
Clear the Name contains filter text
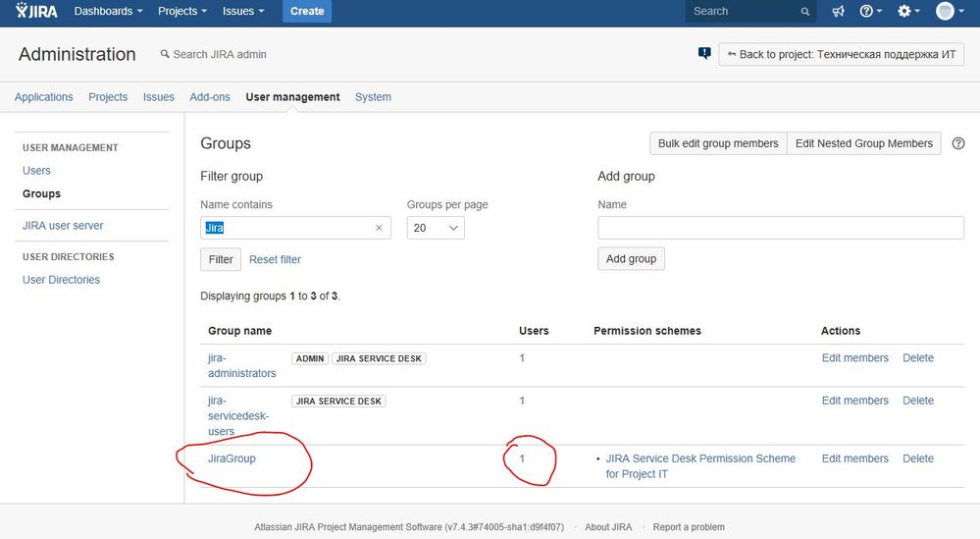(379, 228)
